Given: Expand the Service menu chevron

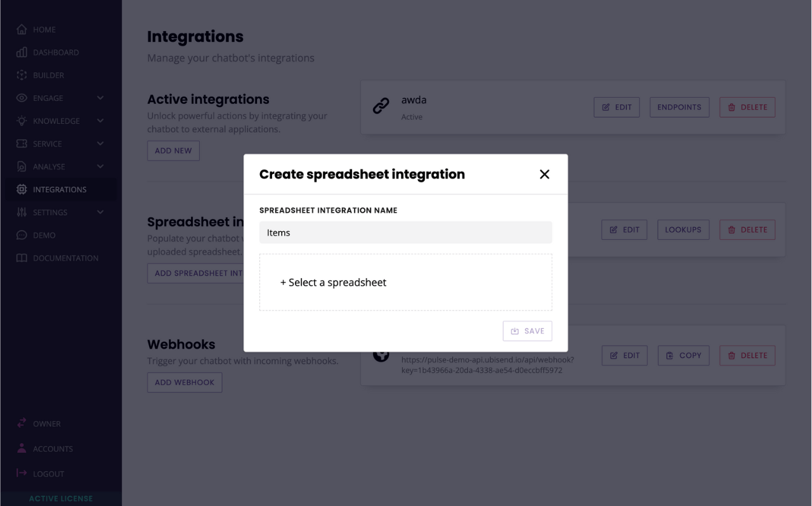Looking at the screenshot, I should pos(100,144).
